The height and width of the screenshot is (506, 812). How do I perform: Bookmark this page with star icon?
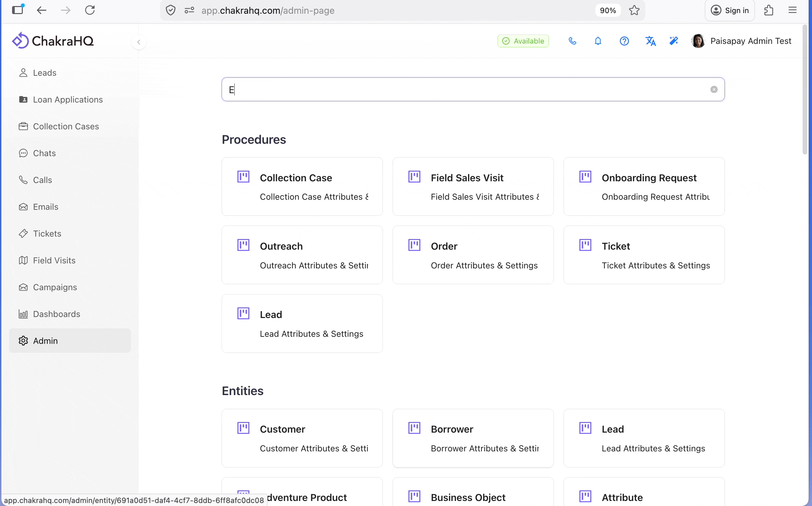[x=634, y=10]
